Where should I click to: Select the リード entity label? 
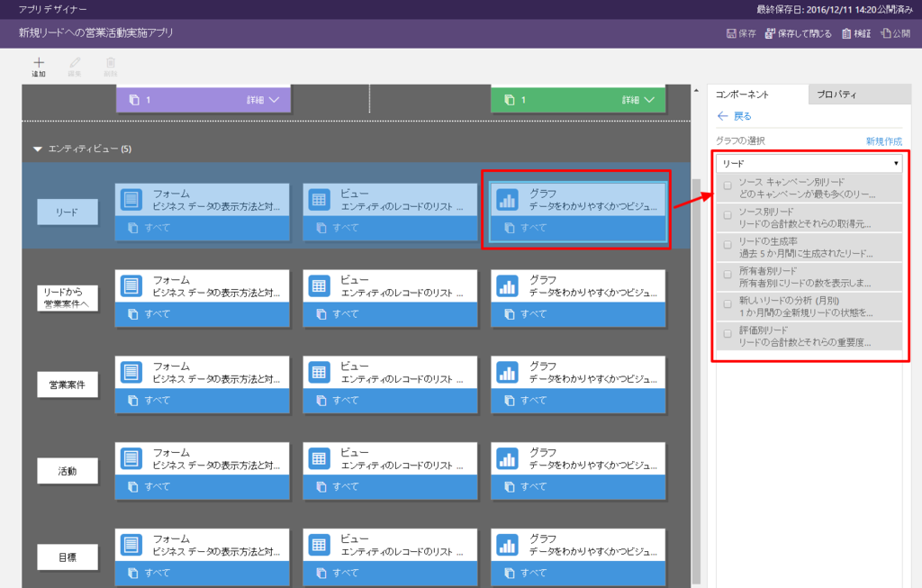[x=67, y=213]
